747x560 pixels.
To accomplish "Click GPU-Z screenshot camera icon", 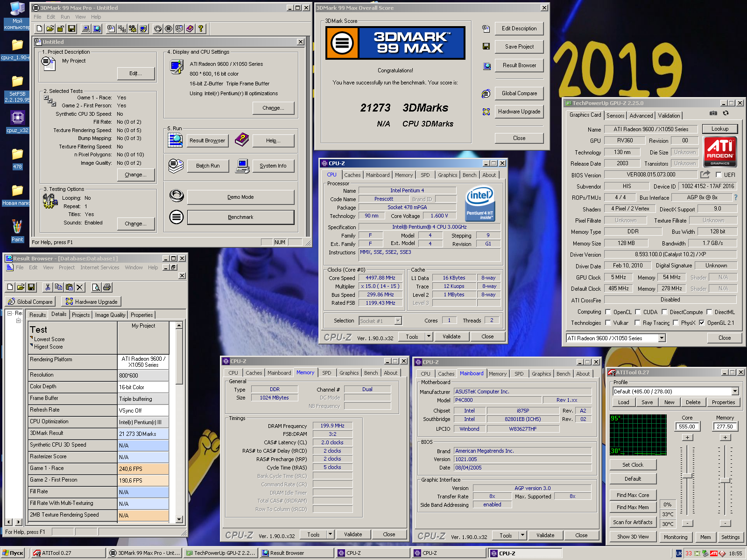I will pos(713,113).
